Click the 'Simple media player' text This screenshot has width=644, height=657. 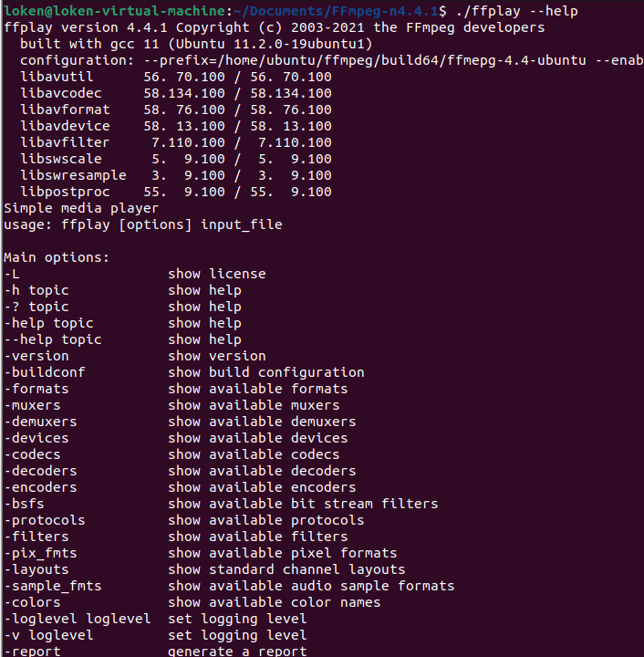point(80,208)
